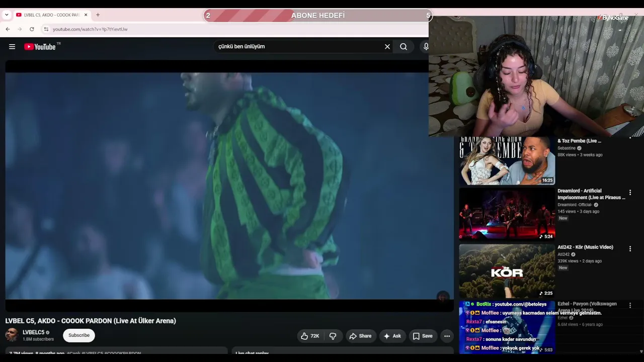Screen dimensions: 644x362
Task: Open the LVBELC5 channel avatar
Action: tap(12, 335)
